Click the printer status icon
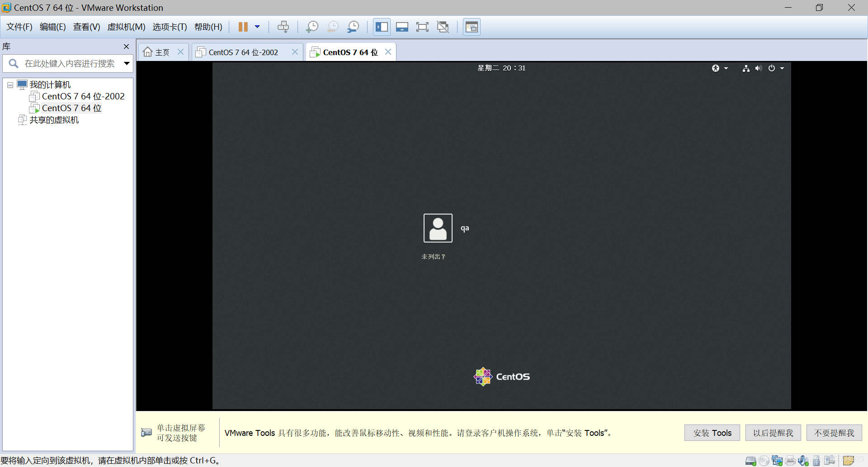This screenshot has width=868, height=467. [790, 461]
